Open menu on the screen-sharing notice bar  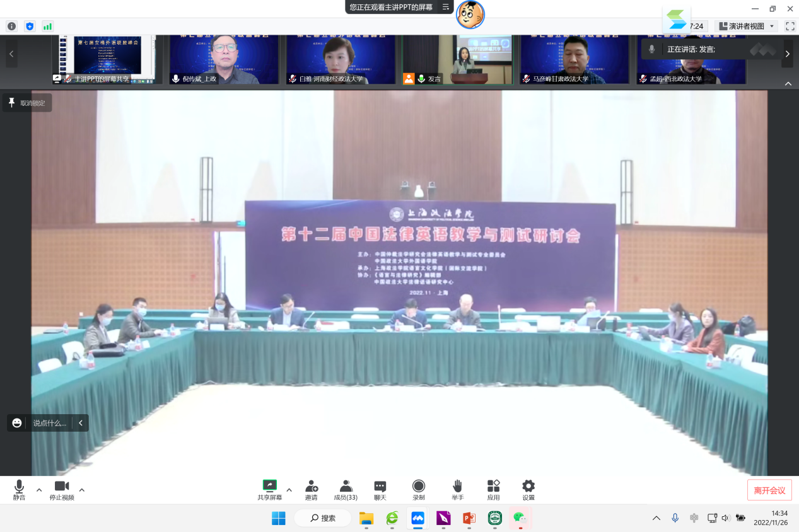coord(445,7)
